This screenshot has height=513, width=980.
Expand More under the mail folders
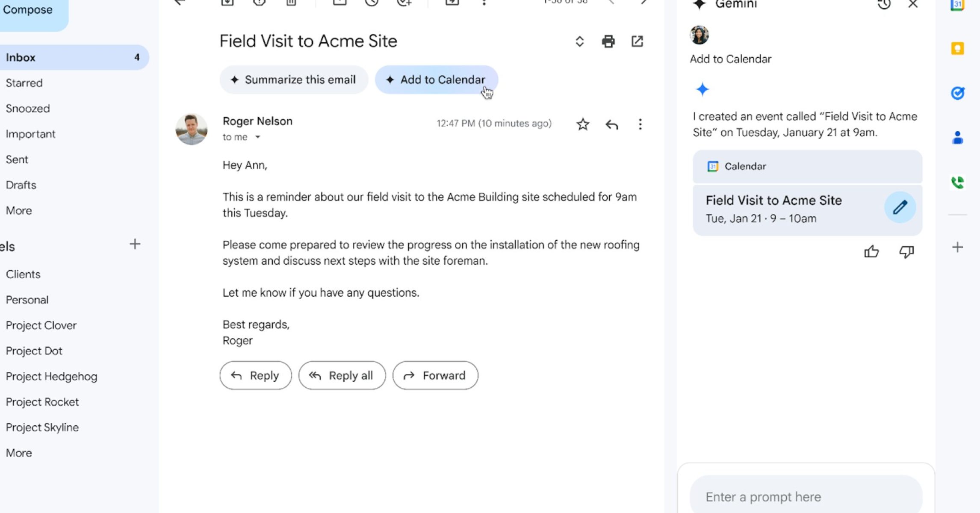[19, 210]
